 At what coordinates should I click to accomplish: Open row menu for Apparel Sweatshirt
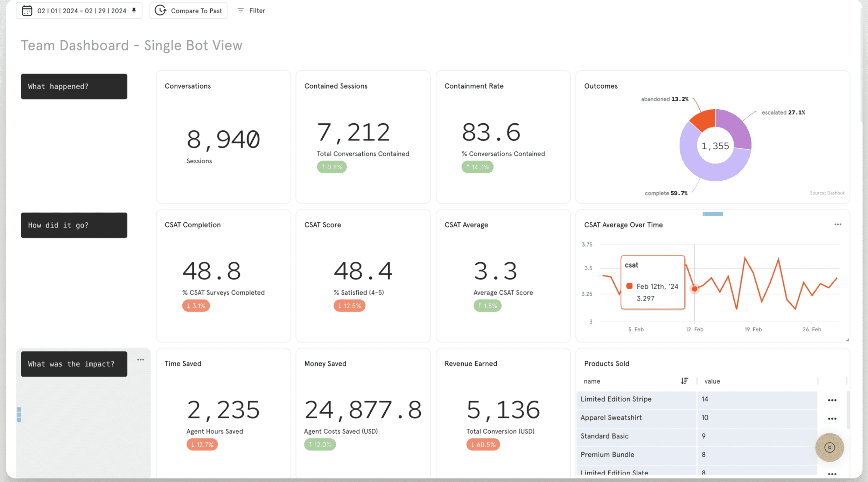832,419
